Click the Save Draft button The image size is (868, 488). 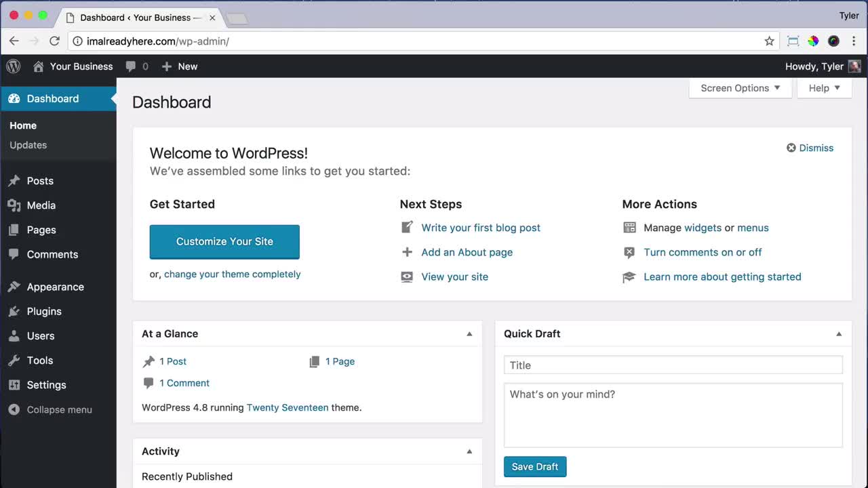535,466
